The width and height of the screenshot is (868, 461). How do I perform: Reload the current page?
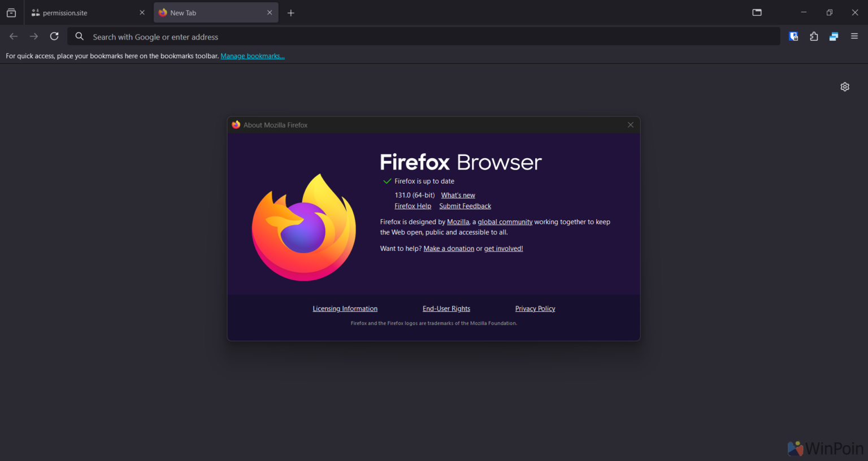tap(54, 36)
